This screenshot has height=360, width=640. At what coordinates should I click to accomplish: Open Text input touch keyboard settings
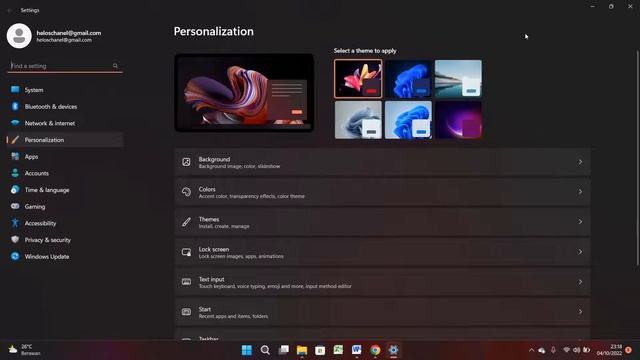click(382, 282)
